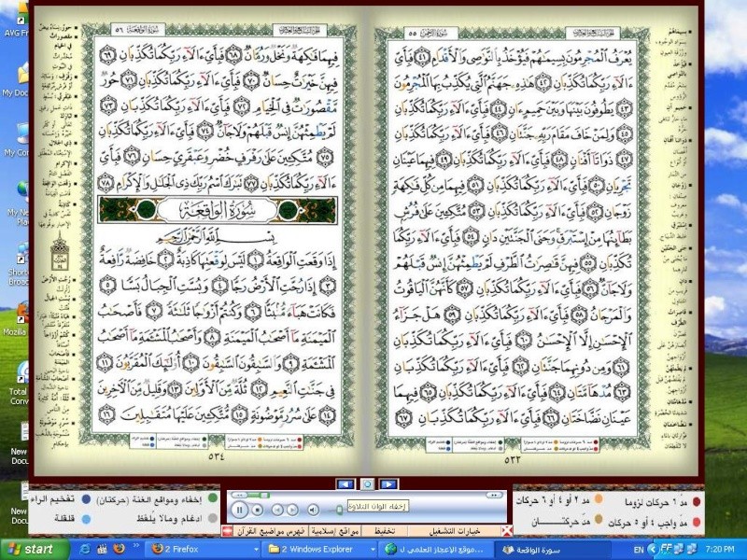The height and width of the screenshot is (560, 747).
Task: Expand the Firefox taskbar group dropdown arrow
Action: click(x=257, y=550)
